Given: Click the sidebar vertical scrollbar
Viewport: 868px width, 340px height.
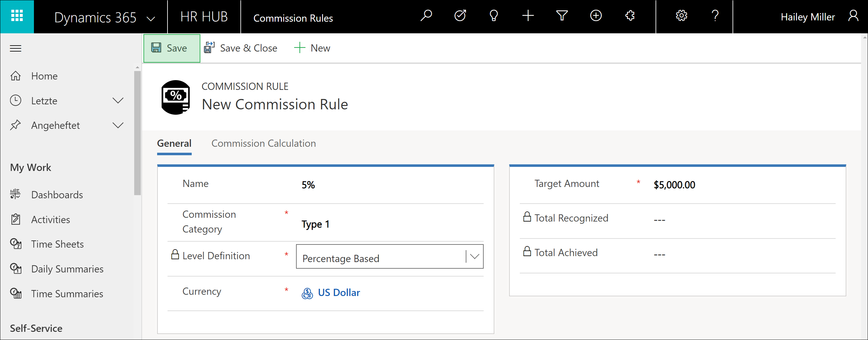Looking at the screenshot, I should tap(137, 133).
